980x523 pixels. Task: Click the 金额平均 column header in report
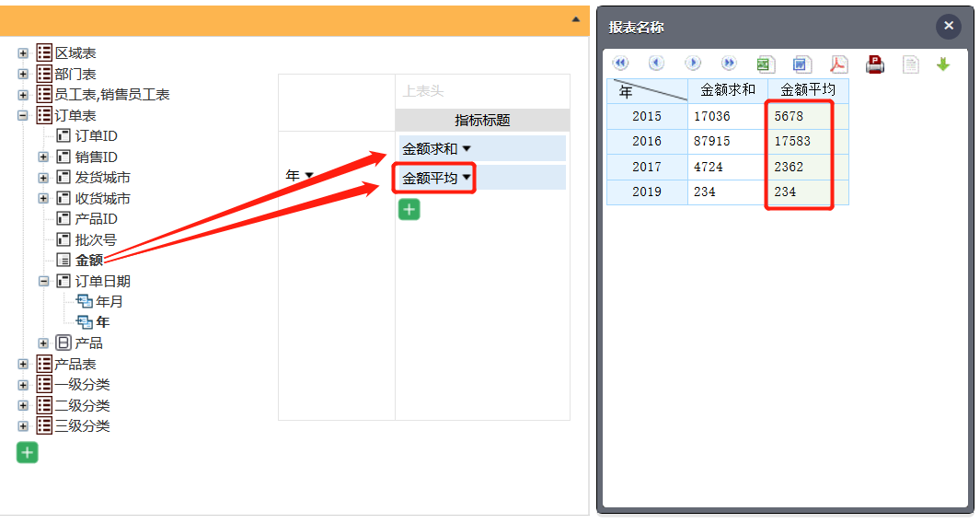click(x=808, y=90)
